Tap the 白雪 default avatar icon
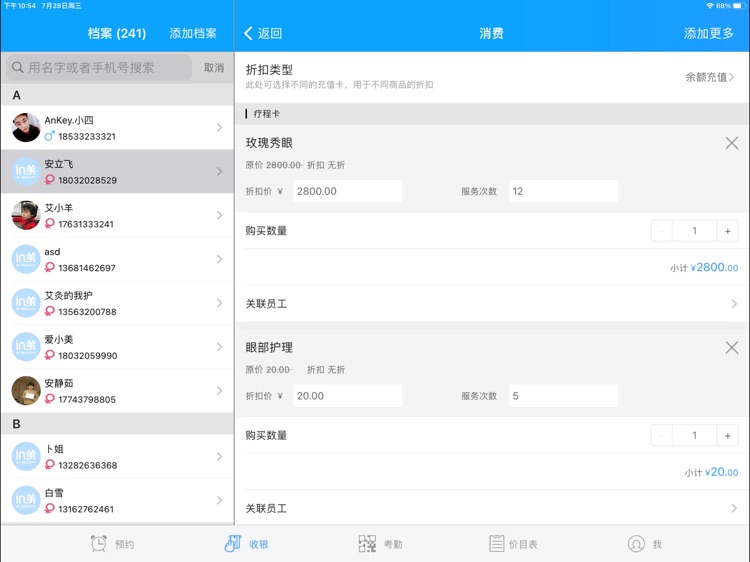The height and width of the screenshot is (562, 750). [x=26, y=500]
